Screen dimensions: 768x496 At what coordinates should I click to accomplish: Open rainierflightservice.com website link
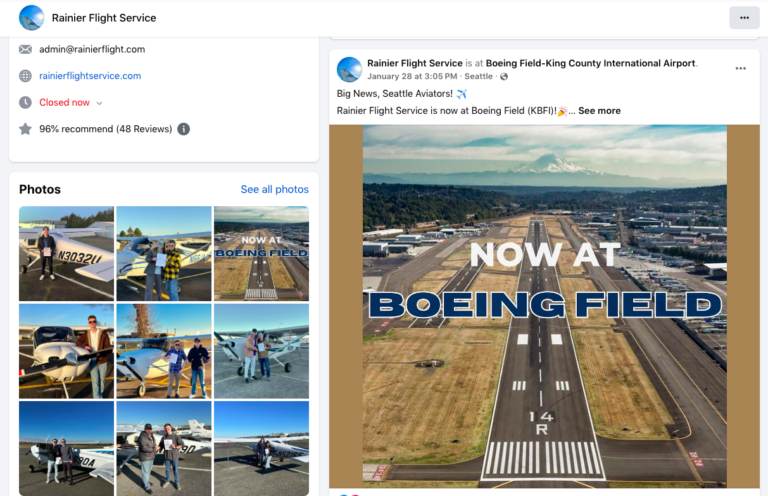(90, 76)
